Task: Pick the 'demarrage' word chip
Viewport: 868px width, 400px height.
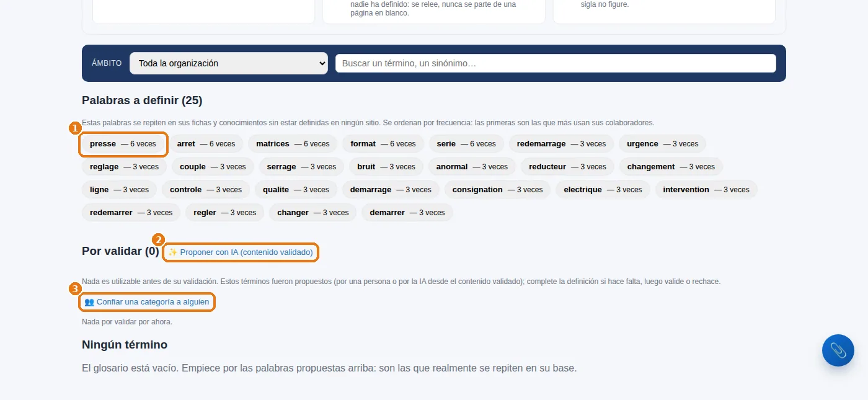Action: pos(391,190)
